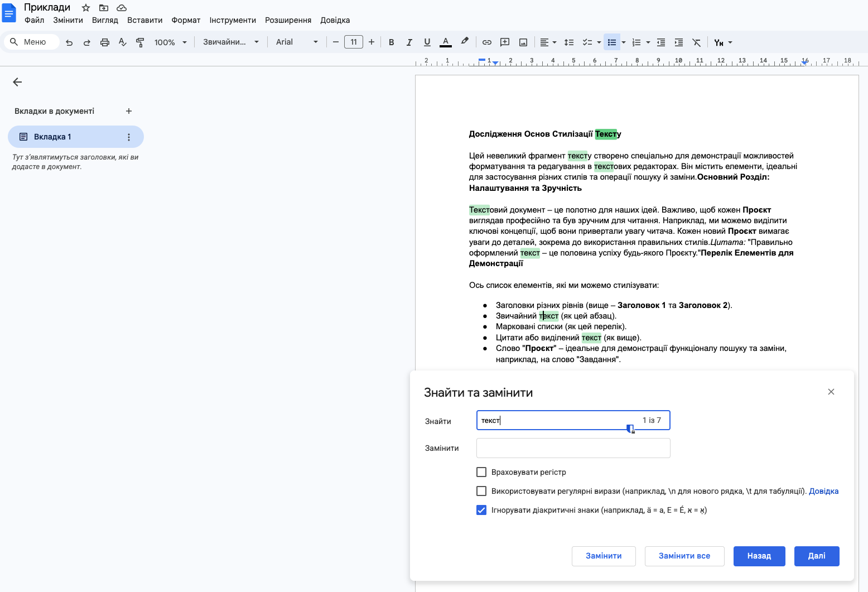Expand the Звичайний paragraph style dropdown
Screen dimensions: 868x592
231,42
